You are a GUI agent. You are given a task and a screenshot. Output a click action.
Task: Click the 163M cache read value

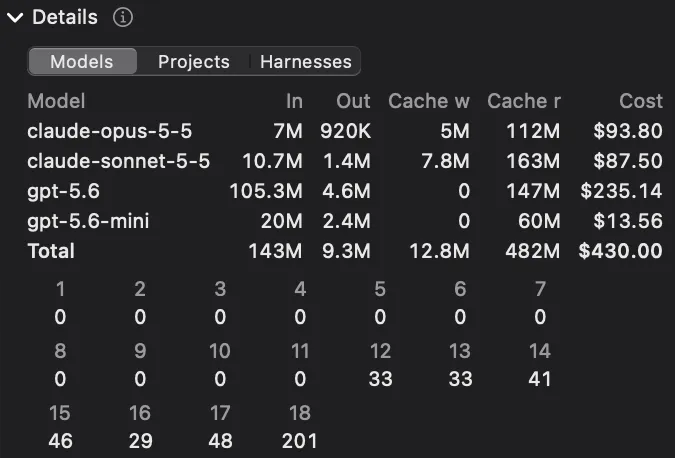[x=533, y=161]
